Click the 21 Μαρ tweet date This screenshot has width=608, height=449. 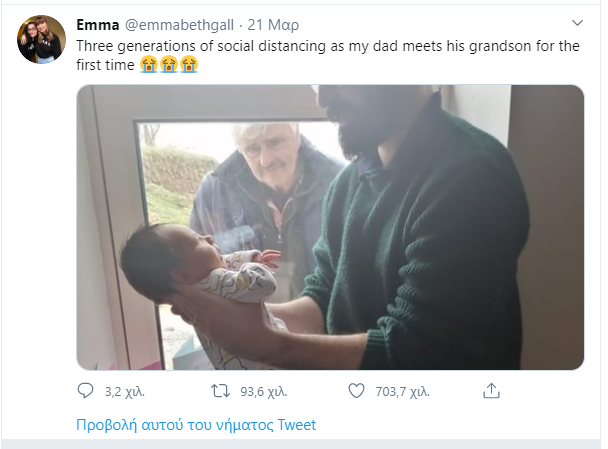(273, 25)
